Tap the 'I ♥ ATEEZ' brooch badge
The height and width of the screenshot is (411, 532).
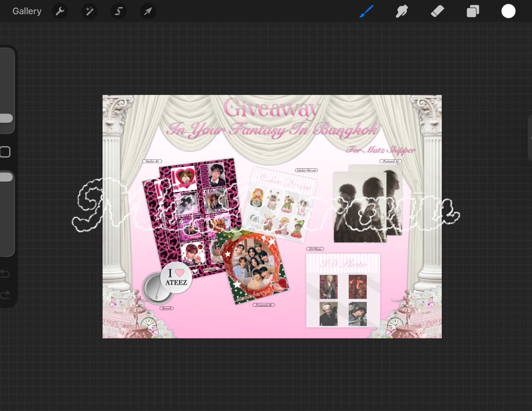tap(176, 277)
